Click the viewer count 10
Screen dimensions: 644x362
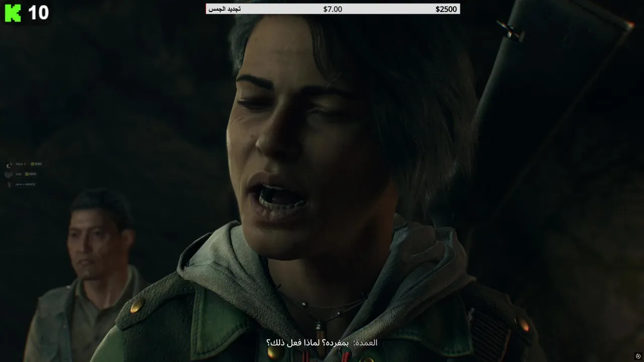coord(38,14)
